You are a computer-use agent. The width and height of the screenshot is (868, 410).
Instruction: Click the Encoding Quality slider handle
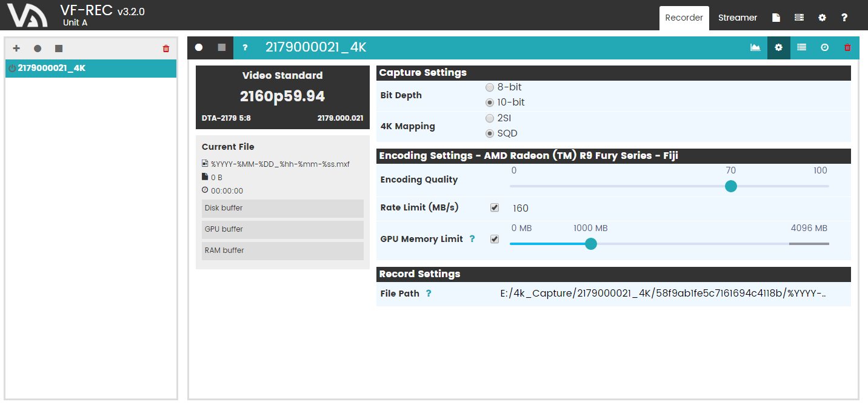(731, 186)
